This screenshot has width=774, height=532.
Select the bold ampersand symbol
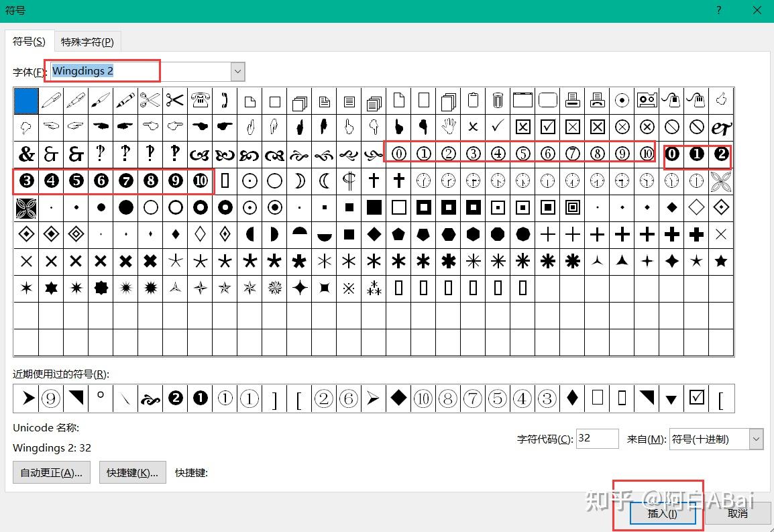click(26, 154)
